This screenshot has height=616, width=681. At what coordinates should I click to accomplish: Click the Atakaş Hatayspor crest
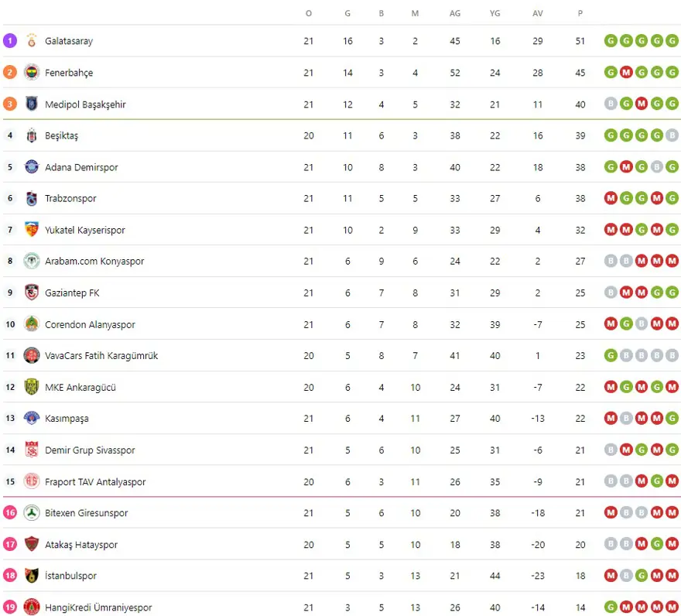(32, 544)
